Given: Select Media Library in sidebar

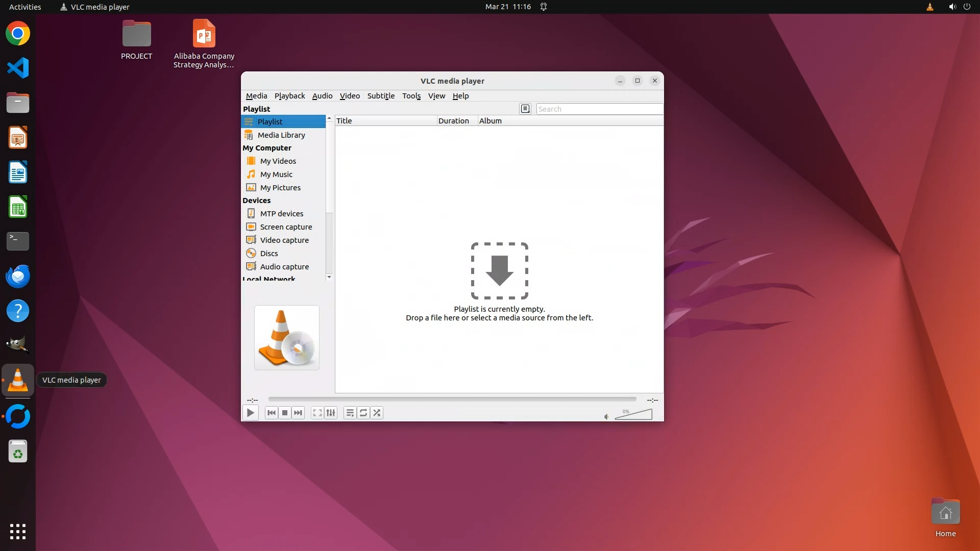Looking at the screenshot, I should pyautogui.click(x=281, y=135).
